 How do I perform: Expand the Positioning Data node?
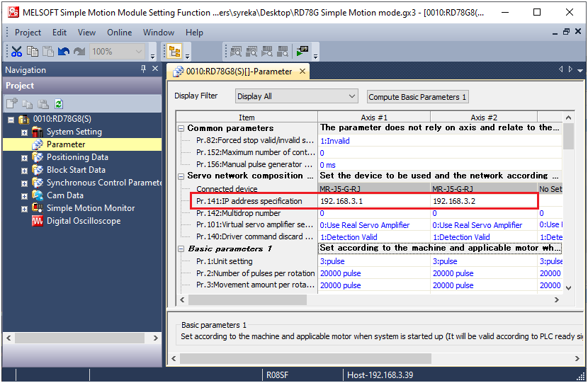coord(24,158)
